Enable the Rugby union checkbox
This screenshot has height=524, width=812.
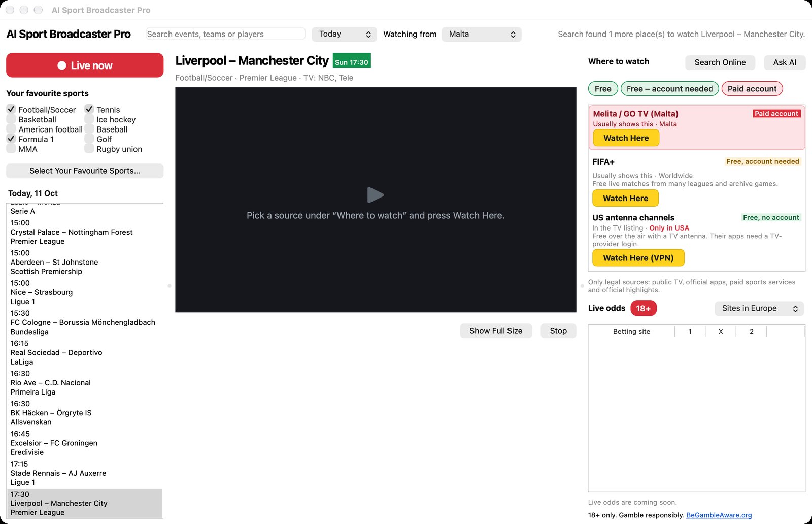pos(89,149)
